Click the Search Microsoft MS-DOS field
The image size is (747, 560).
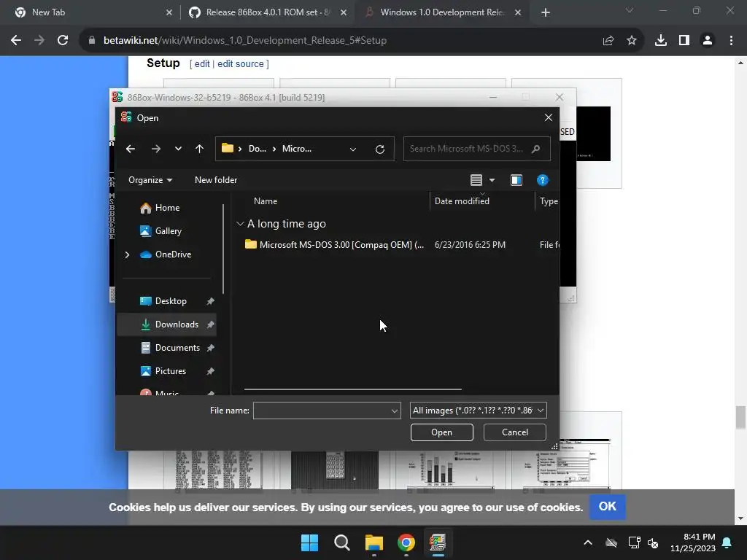(x=476, y=149)
